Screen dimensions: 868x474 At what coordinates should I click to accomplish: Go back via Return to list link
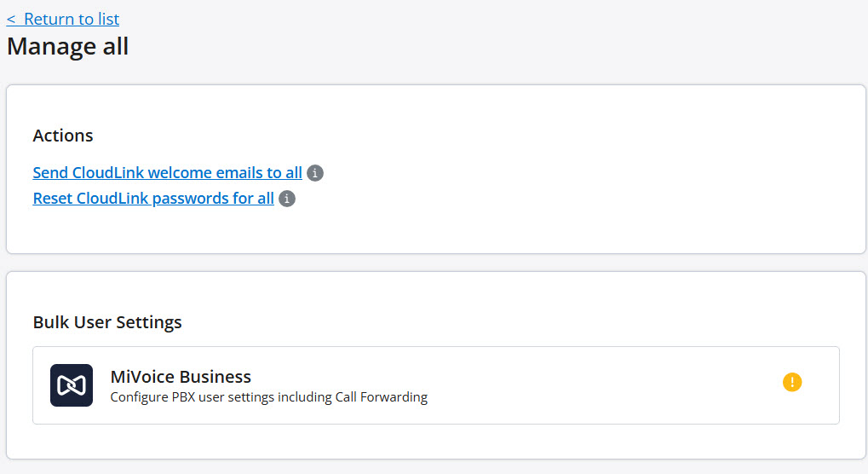(63, 20)
